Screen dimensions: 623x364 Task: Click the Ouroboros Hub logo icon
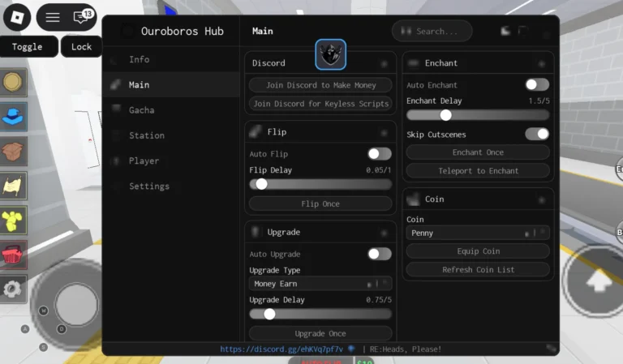[x=127, y=31]
